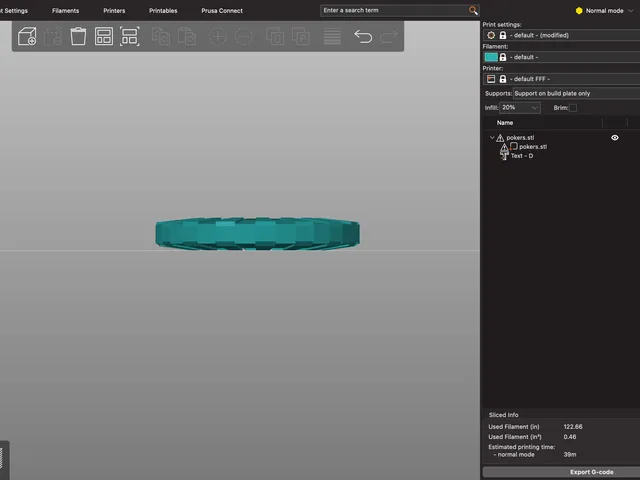Viewport: 640px width, 480px height.
Task: Open the Printables tab
Action: [x=163, y=11]
